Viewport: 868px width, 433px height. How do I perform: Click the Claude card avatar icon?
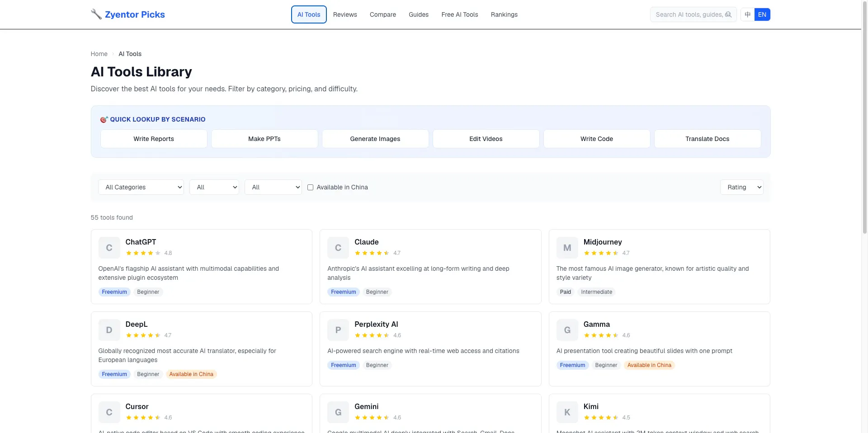338,248
